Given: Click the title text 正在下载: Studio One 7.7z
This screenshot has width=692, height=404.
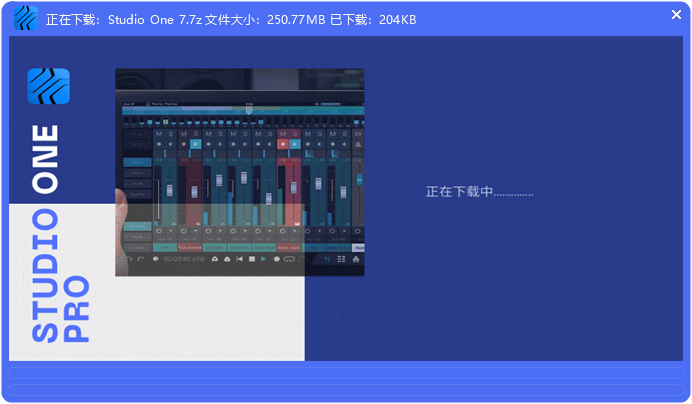Looking at the screenshot, I should pos(124,20).
